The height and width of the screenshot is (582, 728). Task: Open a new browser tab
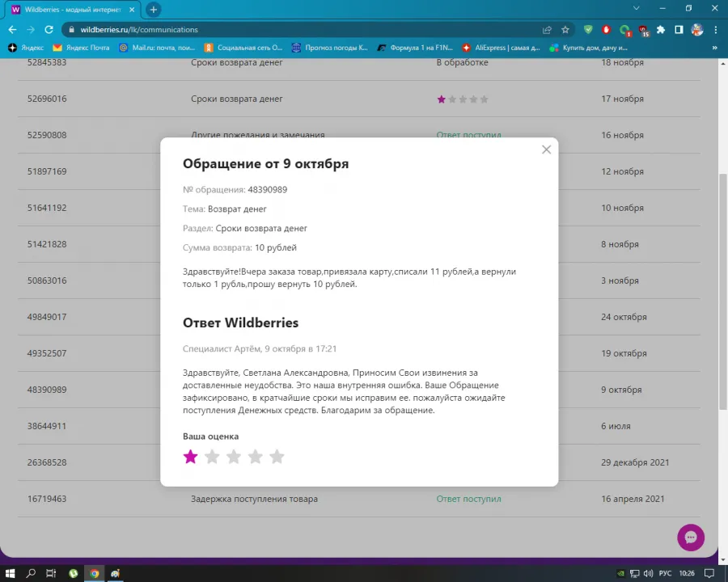pos(153,9)
